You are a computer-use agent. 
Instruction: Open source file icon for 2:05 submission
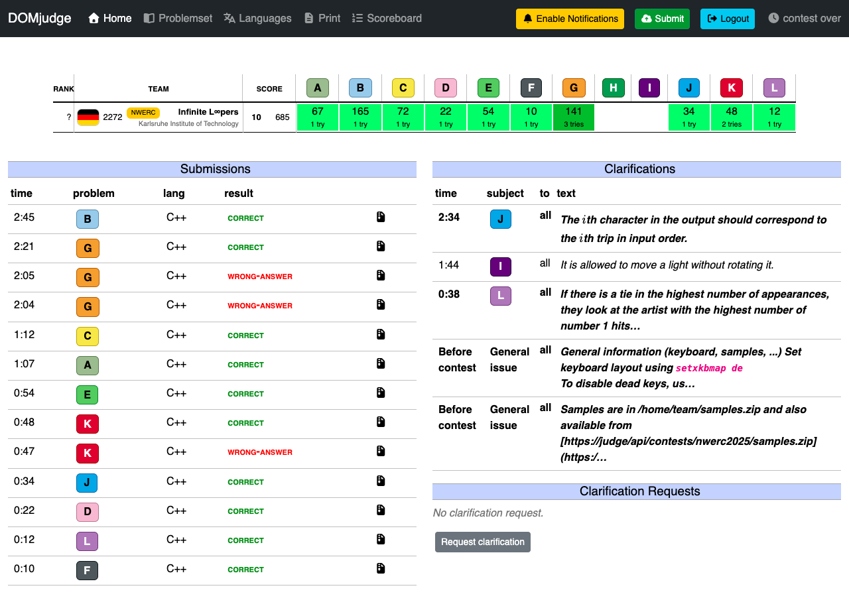pos(381,275)
